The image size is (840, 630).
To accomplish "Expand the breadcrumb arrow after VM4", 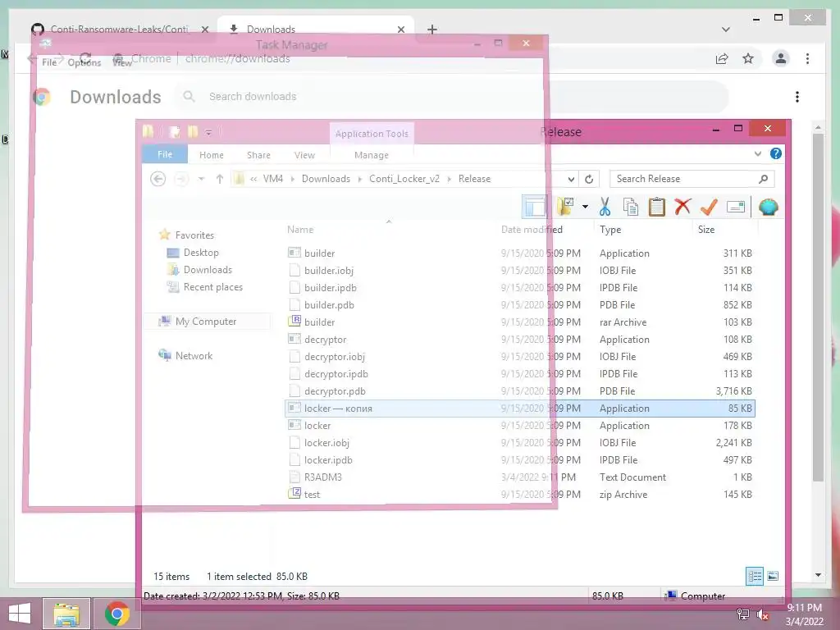I will click(x=293, y=179).
